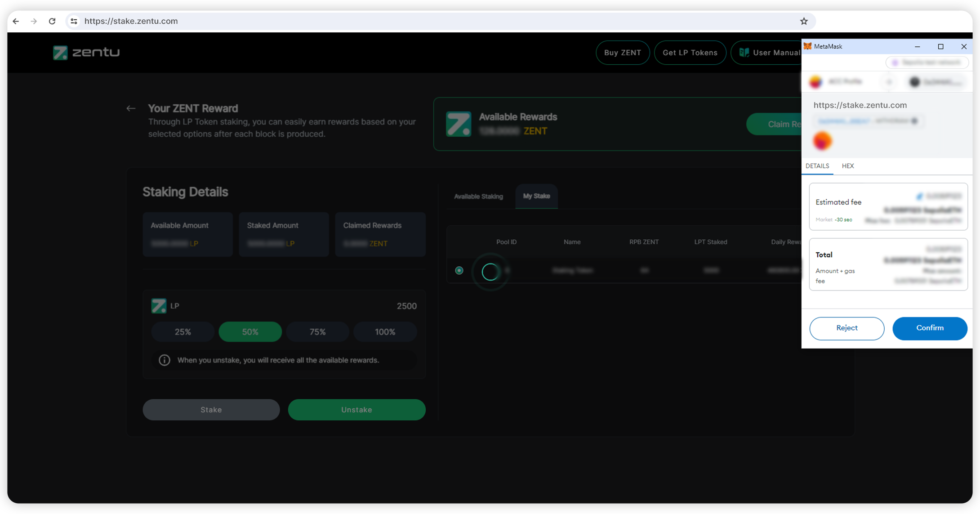Open the HEX tab in MetaMask
The width and height of the screenshot is (980, 514).
tap(848, 166)
